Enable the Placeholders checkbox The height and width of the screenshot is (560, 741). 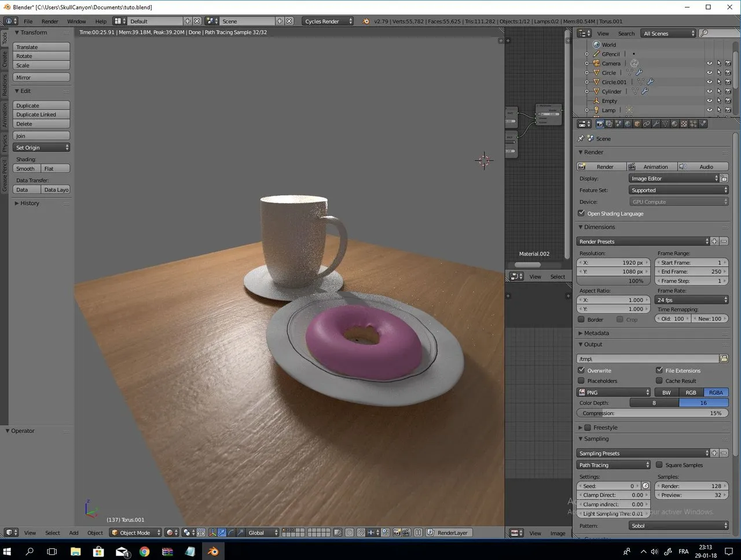click(581, 381)
